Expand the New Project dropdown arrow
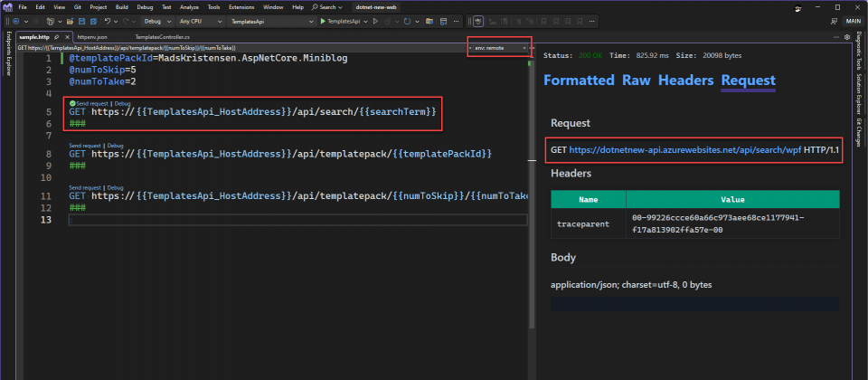Screen dimensions: 868x380 60,21
